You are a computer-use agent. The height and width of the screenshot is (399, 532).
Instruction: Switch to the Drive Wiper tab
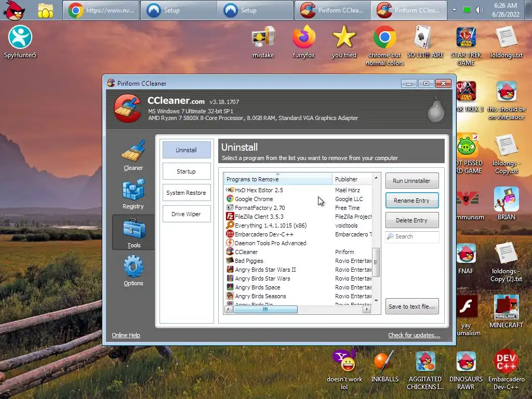point(187,214)
